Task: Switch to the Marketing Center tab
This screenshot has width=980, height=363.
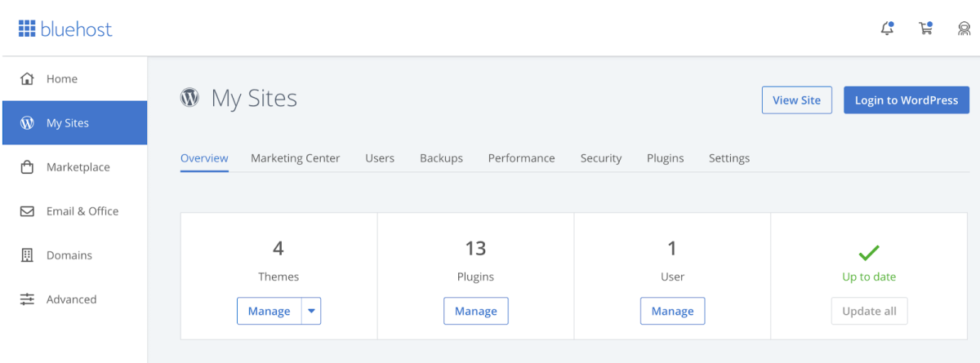Action: tap(295, 158)
